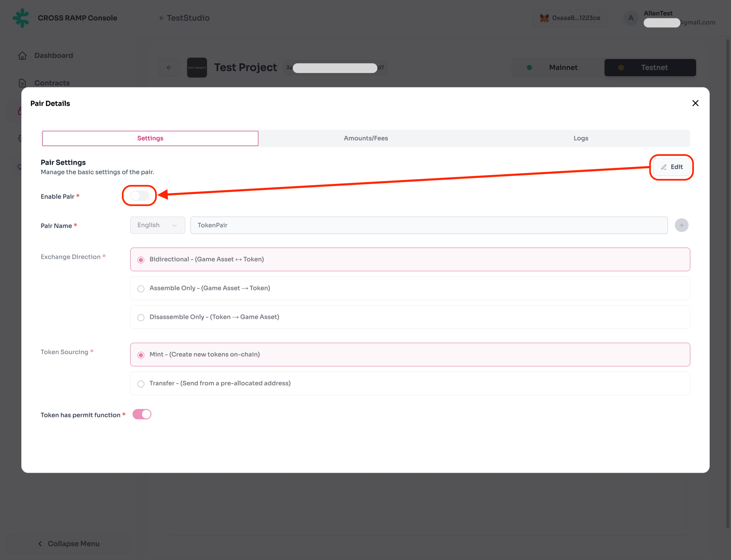
Task: Toggle the Enable Pair switch
Action: coord(139,196)
